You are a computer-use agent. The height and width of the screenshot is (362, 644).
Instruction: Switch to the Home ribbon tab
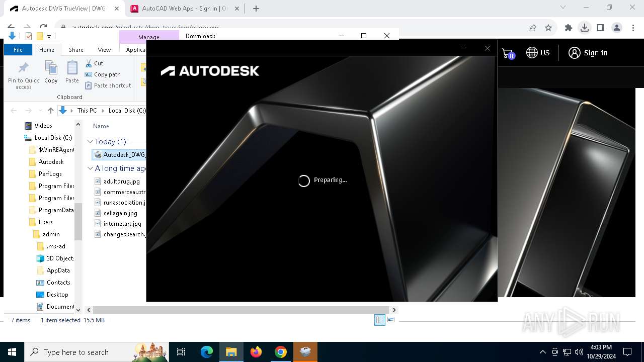[x=47, y=50]
